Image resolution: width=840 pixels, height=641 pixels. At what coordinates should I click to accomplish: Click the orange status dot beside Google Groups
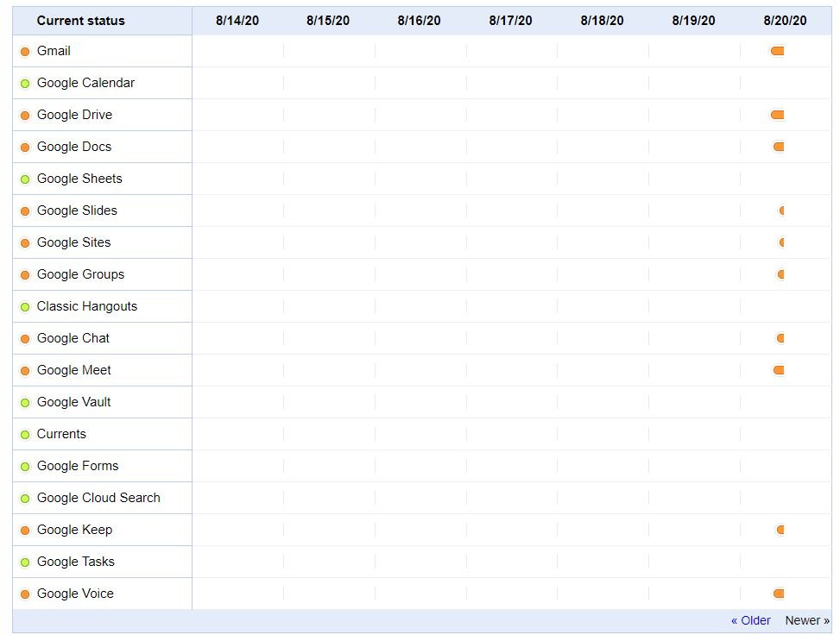point(25,275)
